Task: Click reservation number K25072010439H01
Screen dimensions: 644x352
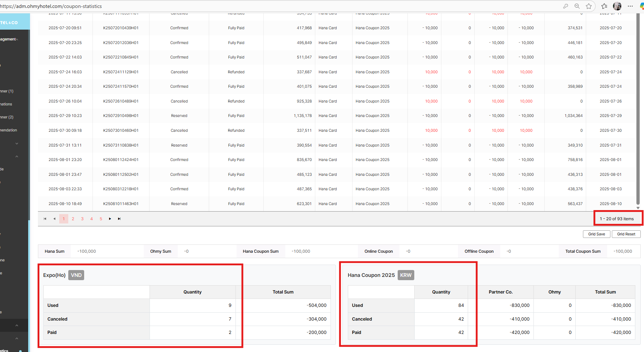Action: pos(121,28)
